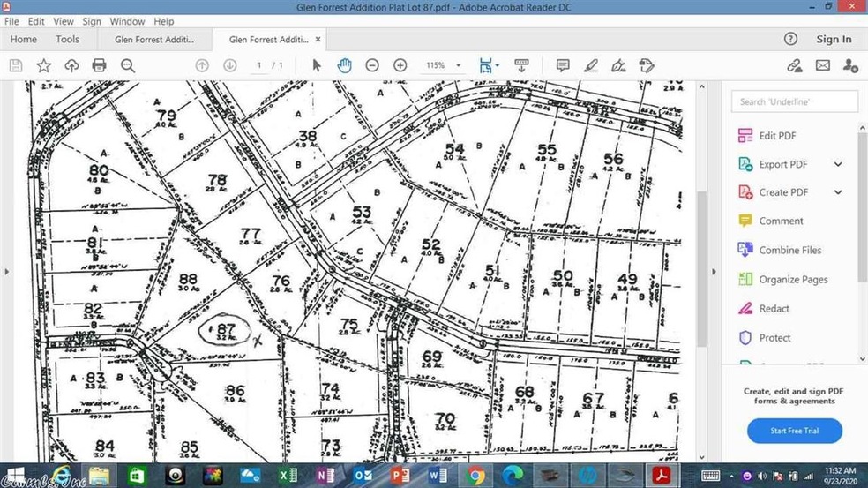Click the cloud upload icon
This screenshot has height=488, width=868.
tap(71, 65)
